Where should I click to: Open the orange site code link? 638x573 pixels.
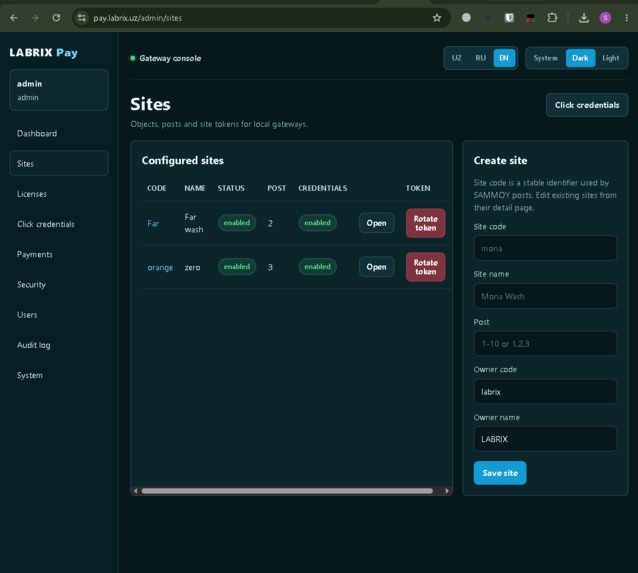coord(160,267)
